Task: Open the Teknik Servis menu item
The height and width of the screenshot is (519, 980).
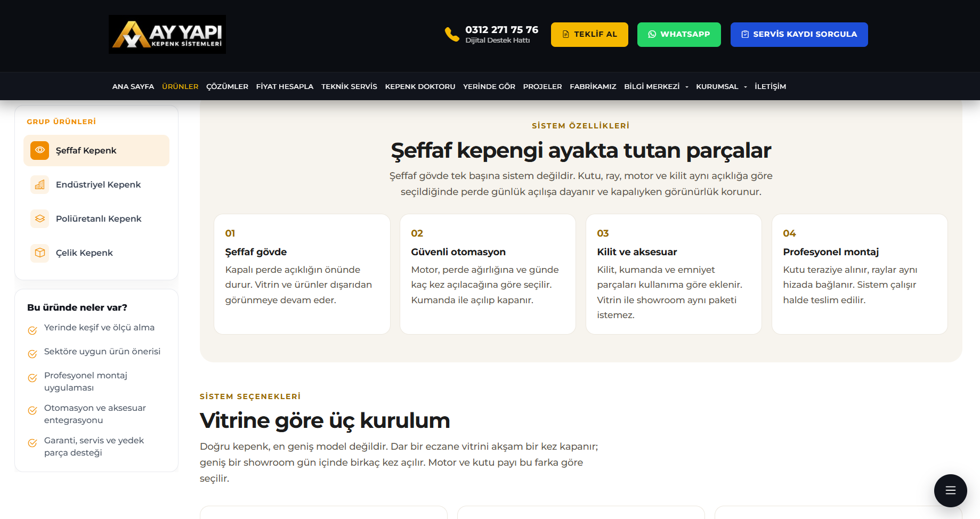Action: point(349,86)
